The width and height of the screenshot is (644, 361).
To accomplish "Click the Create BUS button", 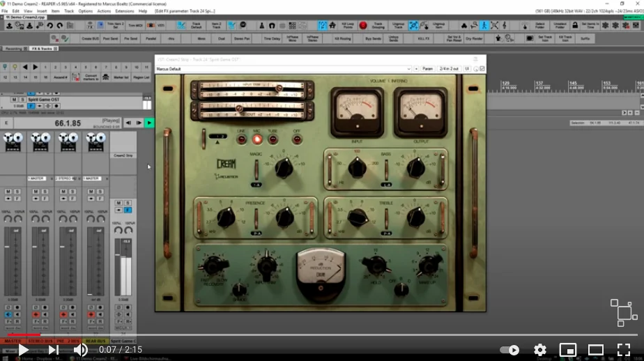I will pyautogui.click(x=90, y=38).
